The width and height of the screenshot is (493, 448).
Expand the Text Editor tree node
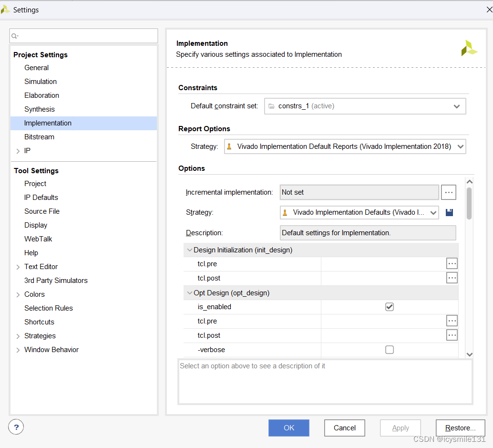click(x=18, y=267)
